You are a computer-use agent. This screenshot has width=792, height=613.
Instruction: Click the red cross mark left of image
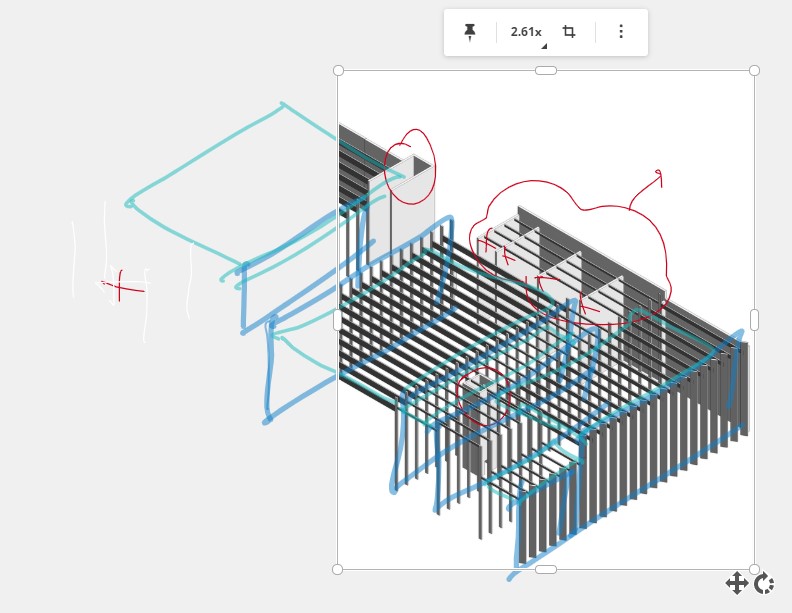click(119, 286)
